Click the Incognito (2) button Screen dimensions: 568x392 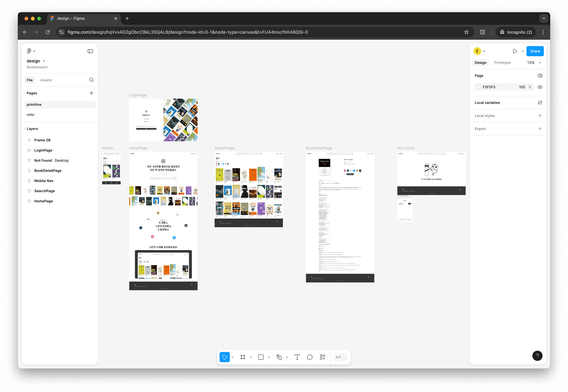[x=516, y=32]
